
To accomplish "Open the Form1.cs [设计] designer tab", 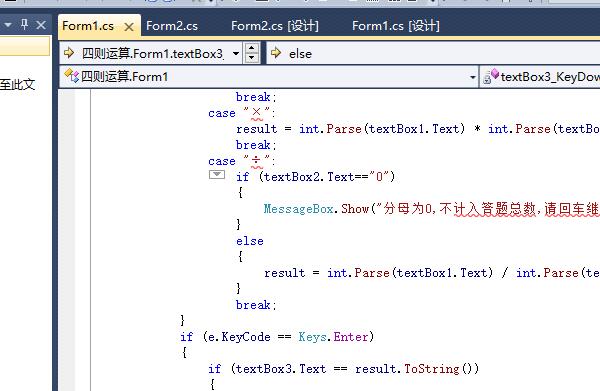I will click(x=396, y=26).
